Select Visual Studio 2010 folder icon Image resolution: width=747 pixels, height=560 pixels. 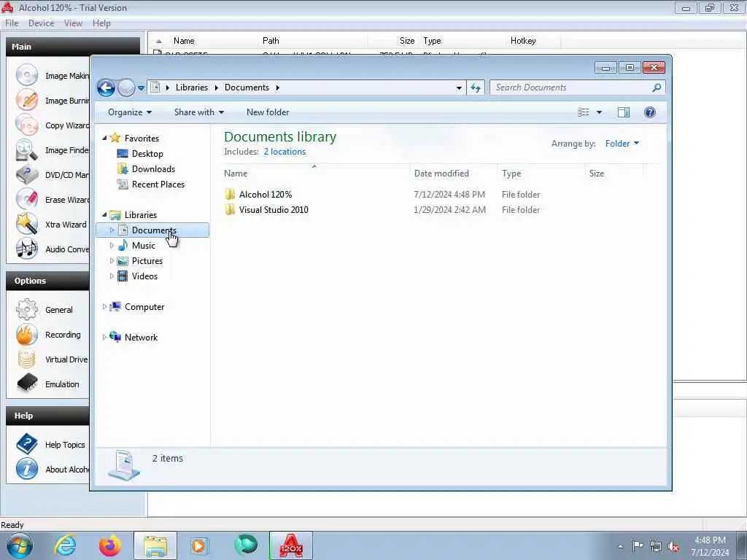click(x=230, y=209)
